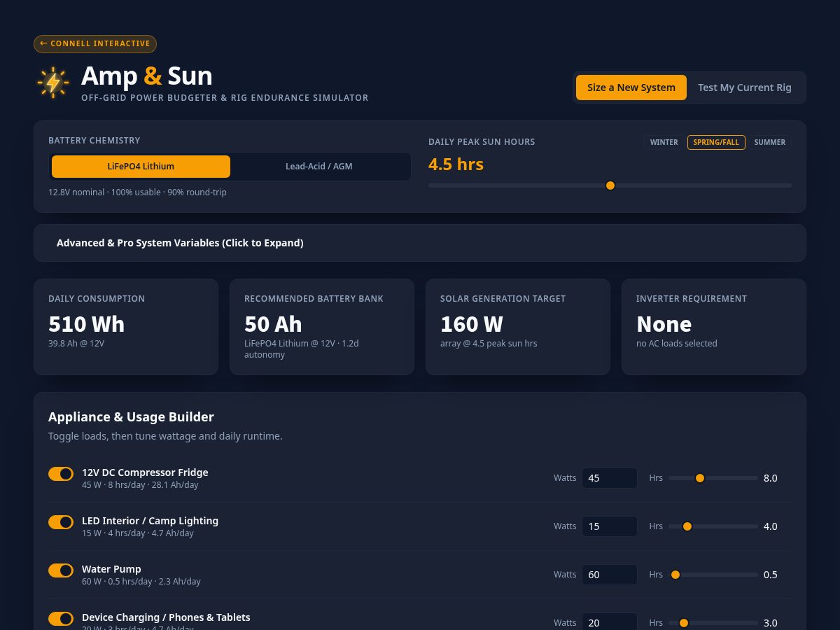Edit the Compressor Fridge watts field
The height and width of the screenshot is (630, 840).
pyautogui.click(x=610, y=478)
